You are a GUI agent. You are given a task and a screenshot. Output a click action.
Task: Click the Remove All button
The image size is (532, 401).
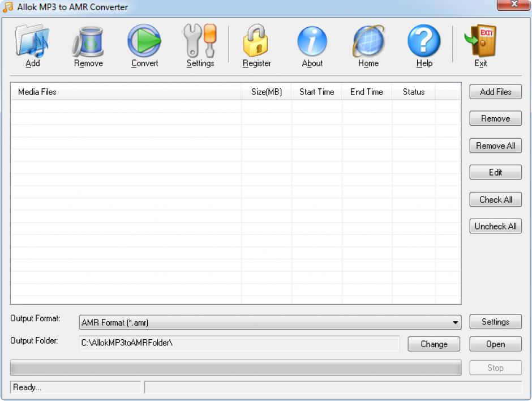click(495, 146)
